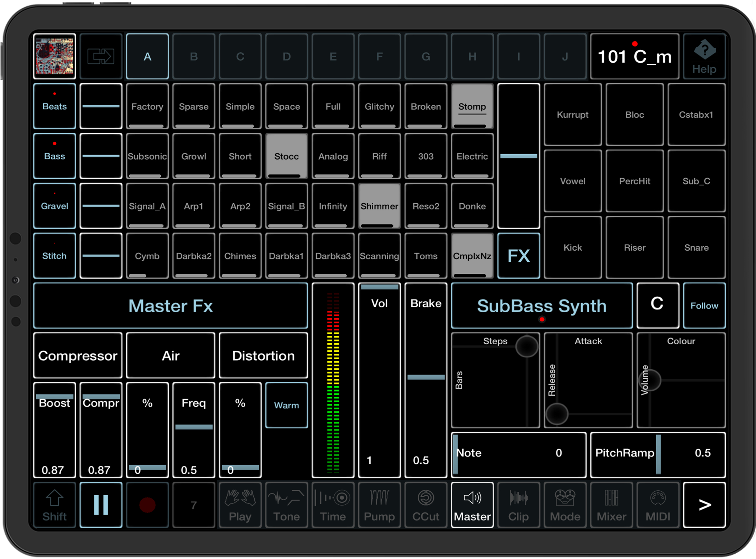Open the Help screen
The image size is (756, 559).
coord(704,56)
